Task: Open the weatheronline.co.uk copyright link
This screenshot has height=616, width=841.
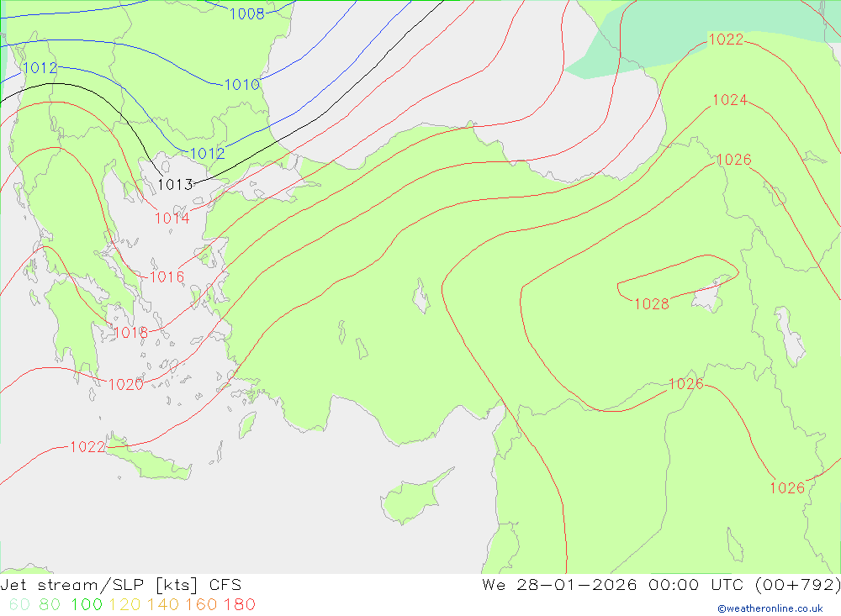Action: pyautogui.click(x=770, y=608)
